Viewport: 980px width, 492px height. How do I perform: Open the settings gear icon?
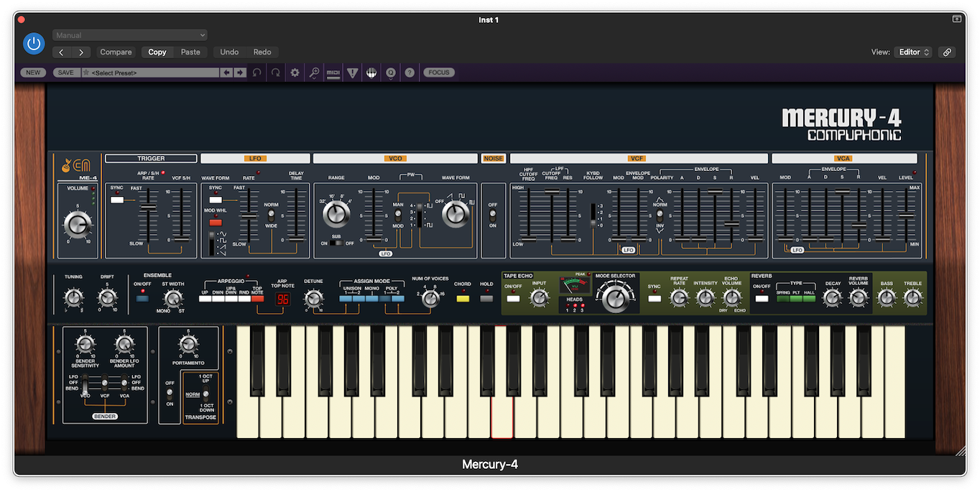[x=295, y=73]
